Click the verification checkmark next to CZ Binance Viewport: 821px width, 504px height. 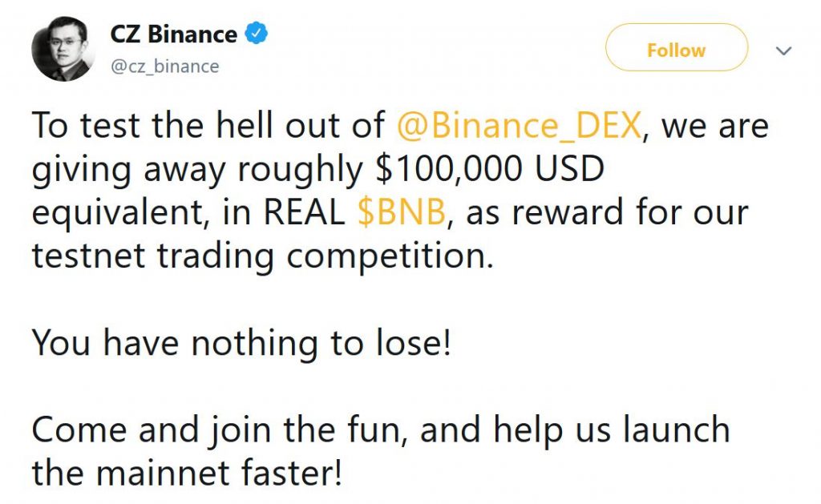coord(255,30)
